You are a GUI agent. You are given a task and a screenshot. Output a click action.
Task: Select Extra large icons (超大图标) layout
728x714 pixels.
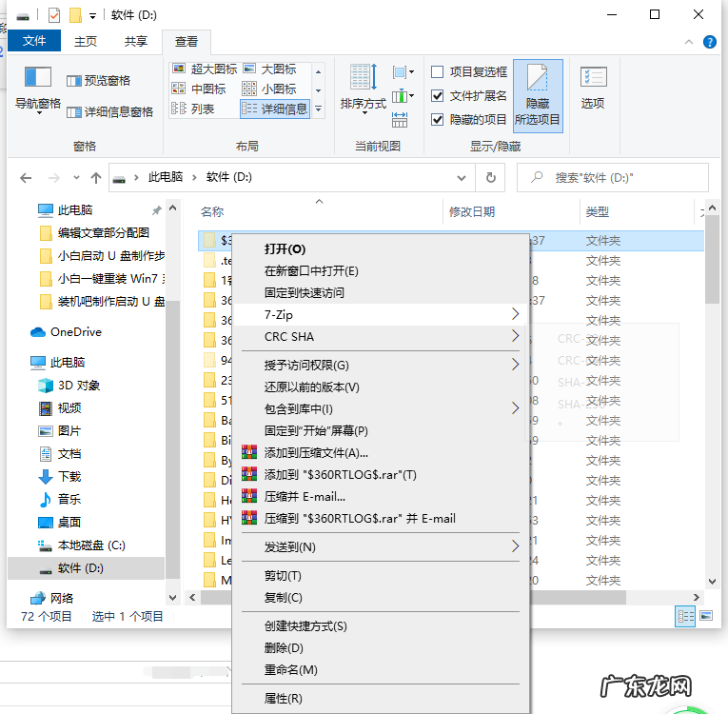click(x=205, y=69)
